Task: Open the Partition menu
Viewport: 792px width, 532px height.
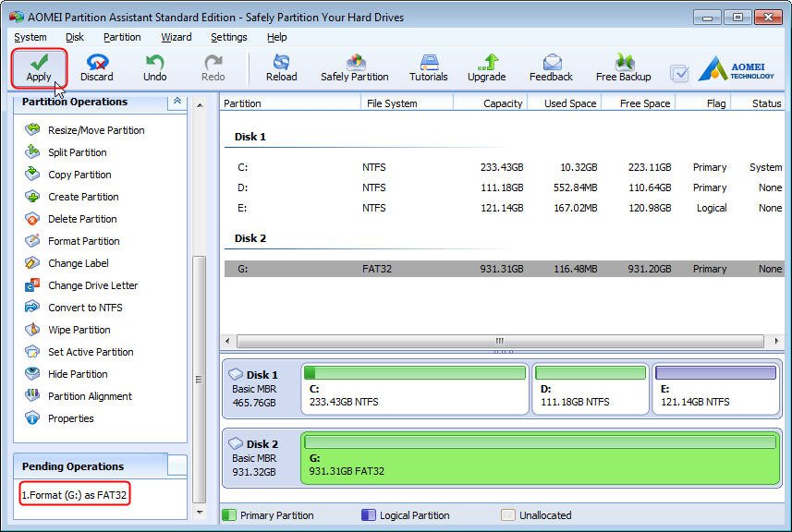Action: click(122, 37)
